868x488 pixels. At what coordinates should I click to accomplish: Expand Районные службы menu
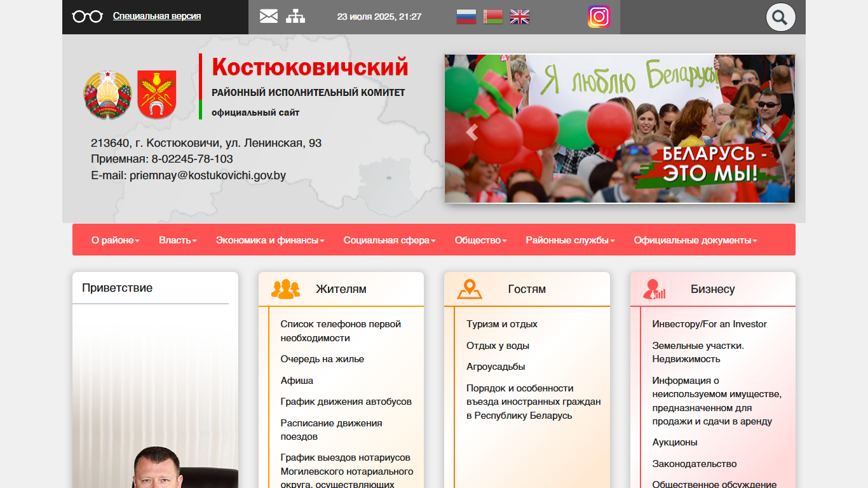pos(570,240)
